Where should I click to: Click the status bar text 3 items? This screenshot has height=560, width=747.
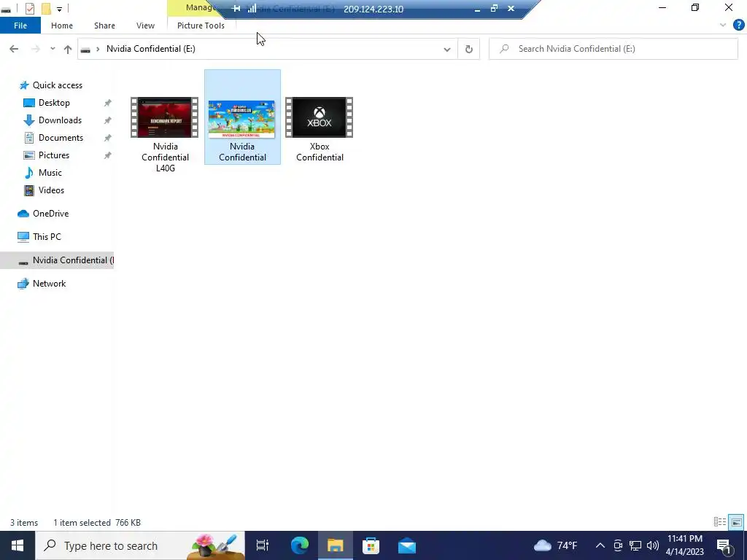pyautogui.click(x=24, y=522)
